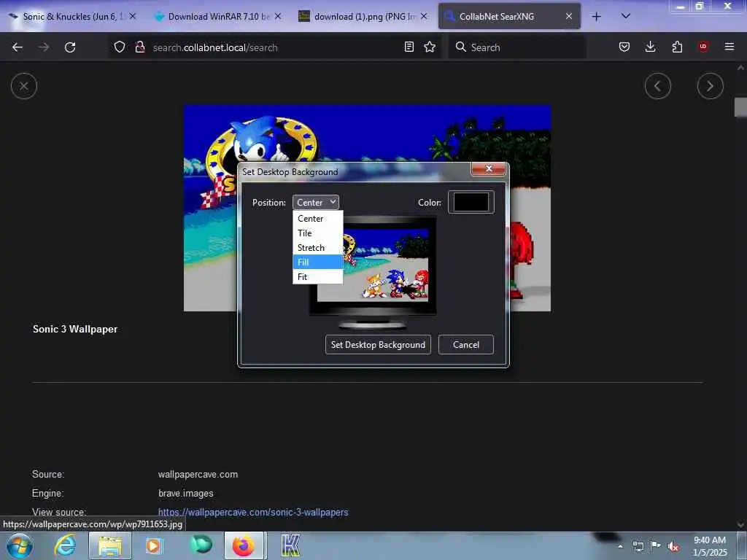Click the Firefox taskbar icon
The width and height of the screenshot is (747, 560).
pyautogui.click(x=244, y=545)
